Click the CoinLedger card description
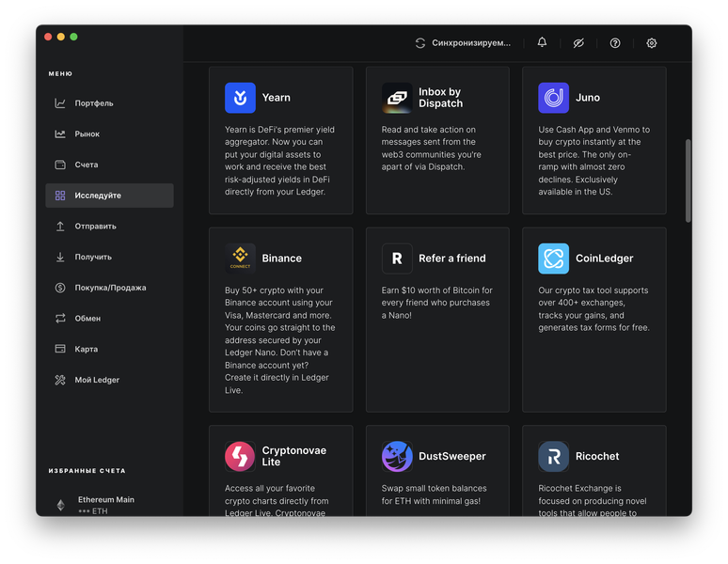Viewport: 728px width, 564px height. (593, 309)
